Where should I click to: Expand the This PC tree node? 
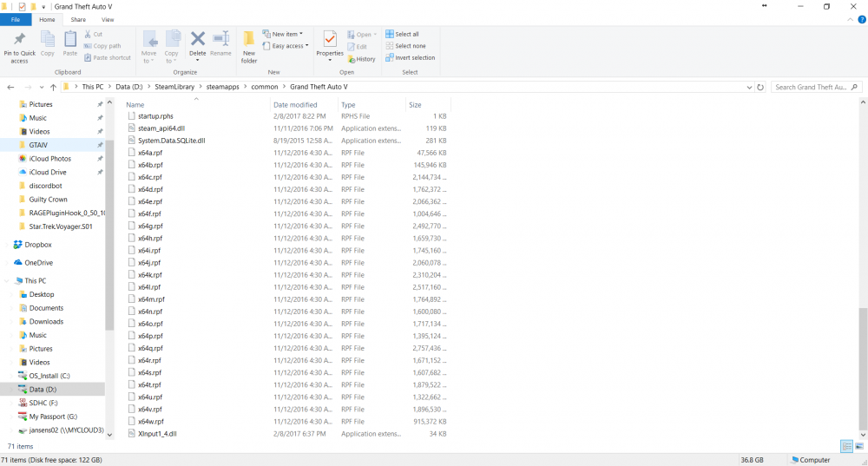8,281
